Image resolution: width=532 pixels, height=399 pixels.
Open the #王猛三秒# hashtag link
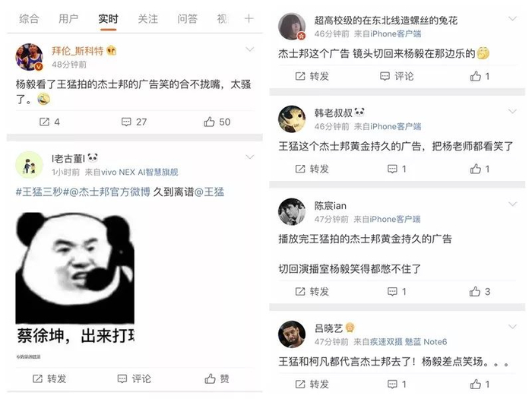43,192
